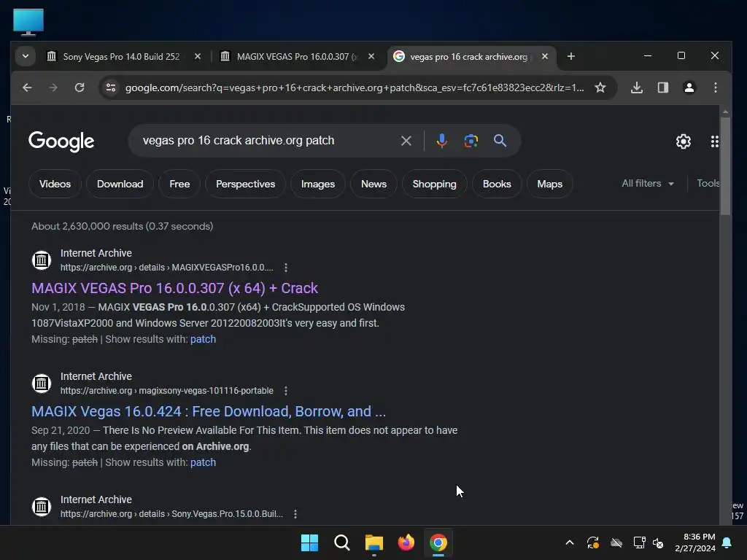
Task: Open Chrome downloads icon
Action: point(636,87)
